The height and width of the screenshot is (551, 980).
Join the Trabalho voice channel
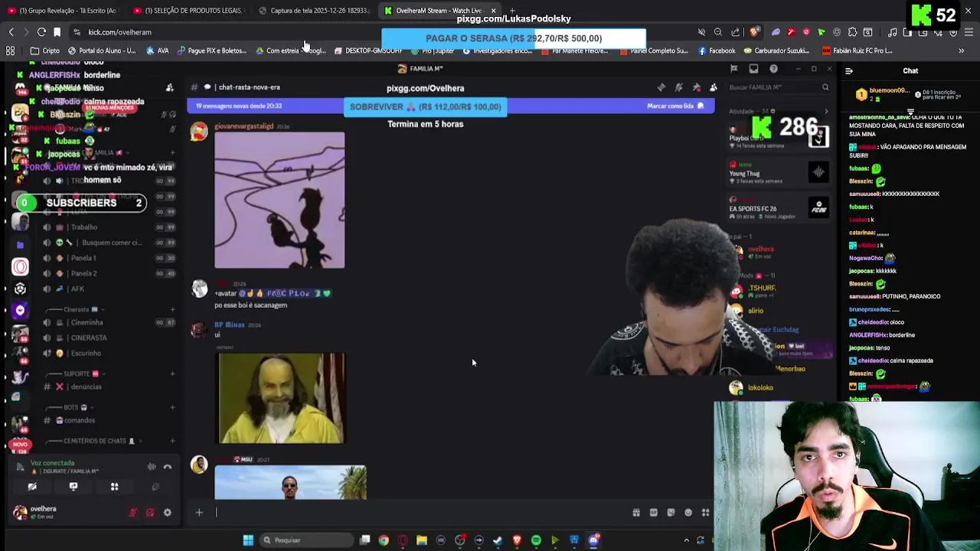coord(109,227)
